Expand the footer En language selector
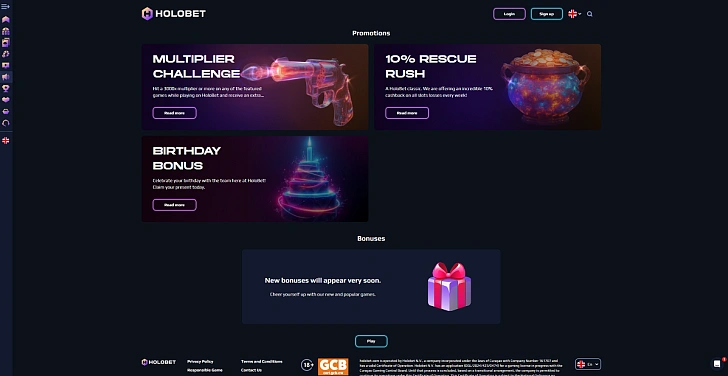Viewport: 728px width, 376px height. 588,364
